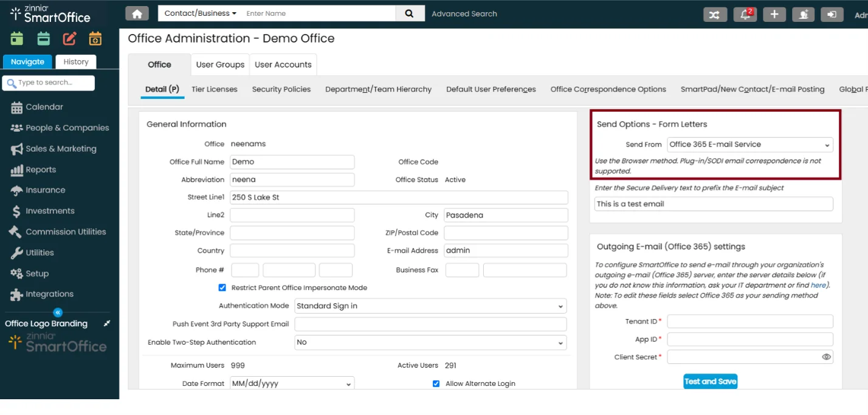Click the Secure Delivery subject prefix field
868x415 pixels.
coord(714,204)
